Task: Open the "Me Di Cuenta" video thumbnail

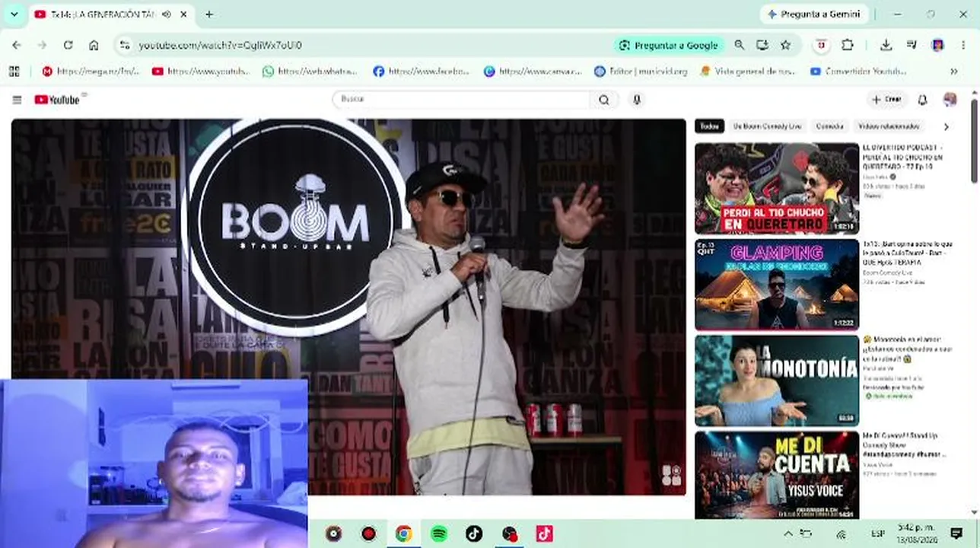Action: (x=777, y=475)
